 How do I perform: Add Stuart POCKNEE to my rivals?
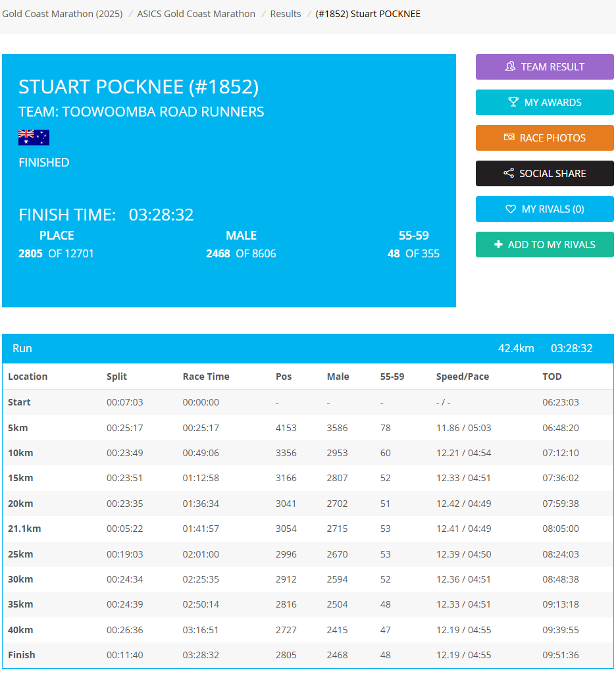(544, 244)
